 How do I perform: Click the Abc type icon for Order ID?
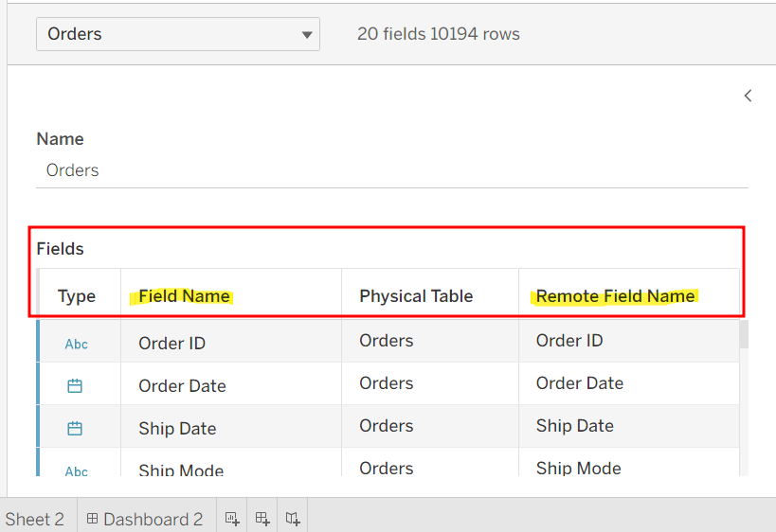(x=76, y=345)
